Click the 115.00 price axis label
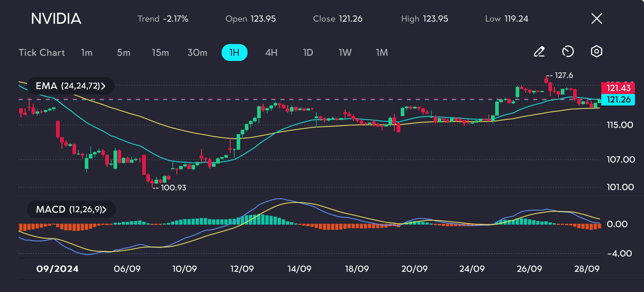This screenshot has height=292, width=644. click(620, 125)
